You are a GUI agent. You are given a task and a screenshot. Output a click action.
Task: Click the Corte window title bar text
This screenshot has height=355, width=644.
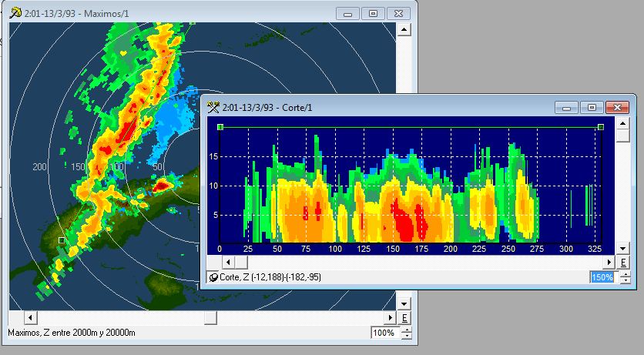click(x=267, y=108)
